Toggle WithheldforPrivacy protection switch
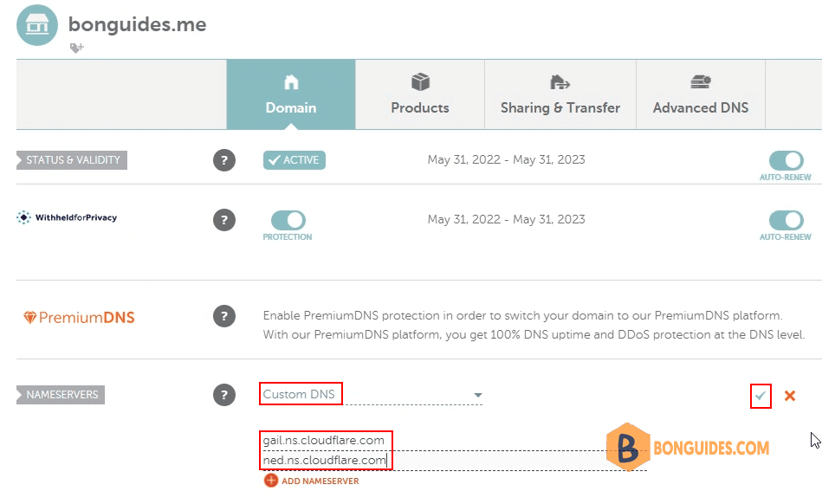 [x=288, y=220]
